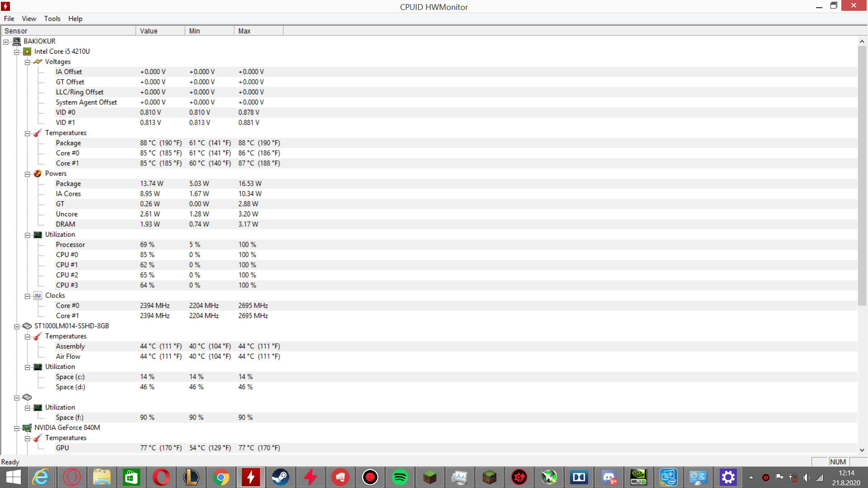Open Steam from the taskbar

(x=280, y=477)
